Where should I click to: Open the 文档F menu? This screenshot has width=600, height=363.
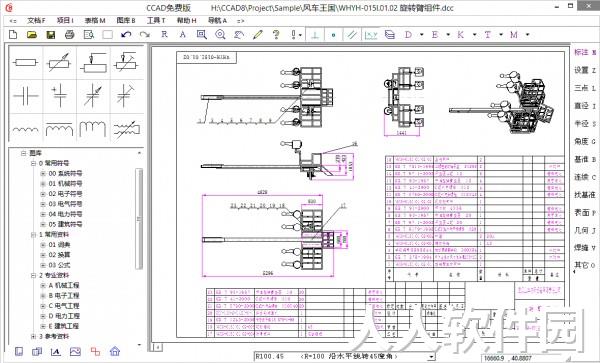[36, 21]
